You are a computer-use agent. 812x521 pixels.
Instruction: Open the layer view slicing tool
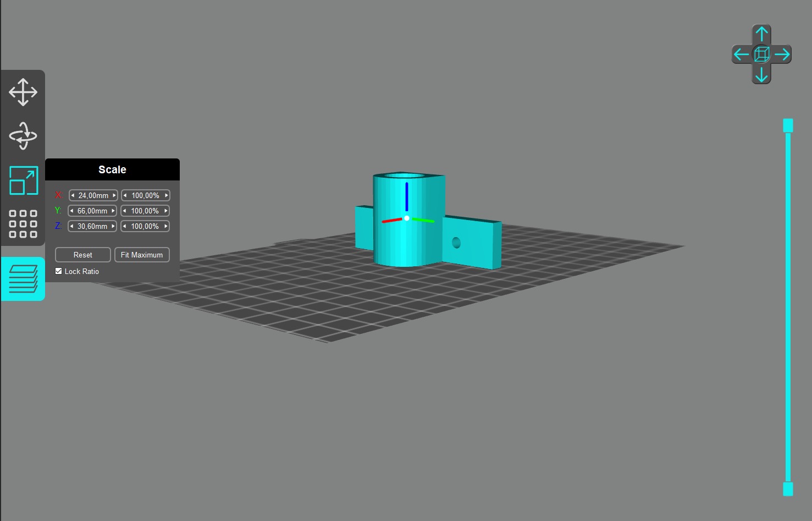click(23, 279)
